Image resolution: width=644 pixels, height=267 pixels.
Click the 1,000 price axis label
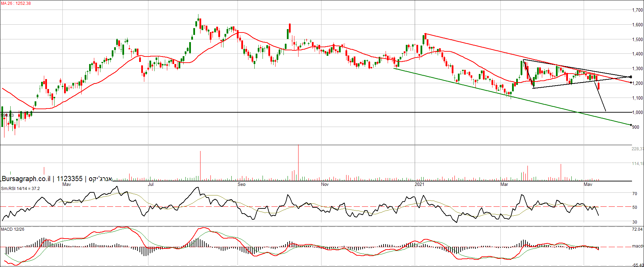637,113
